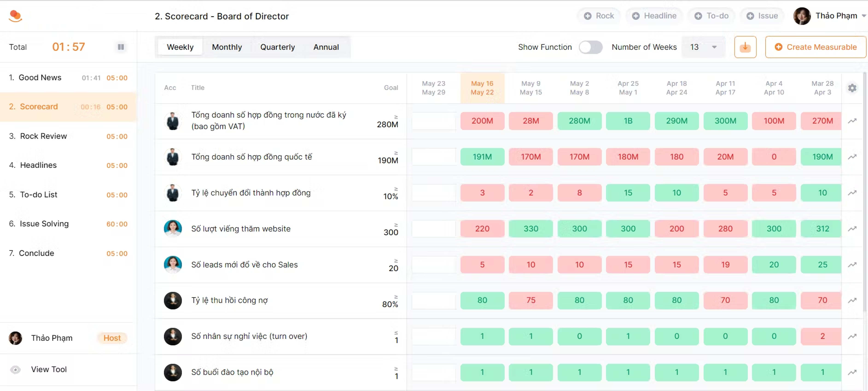This screenshot has width=868, height=391.
Task: Toggle the Show Function switch
Action: pyautogui.click(x=590, y=47)
